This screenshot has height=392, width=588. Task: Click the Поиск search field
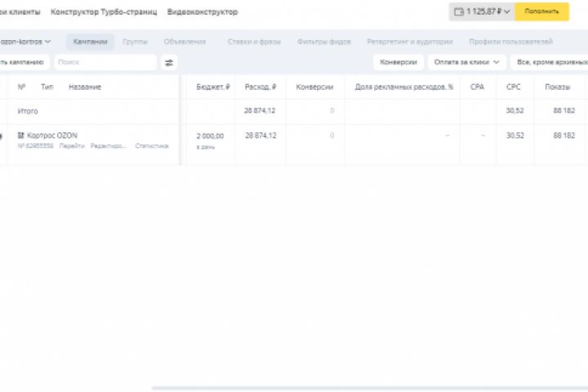105,62
